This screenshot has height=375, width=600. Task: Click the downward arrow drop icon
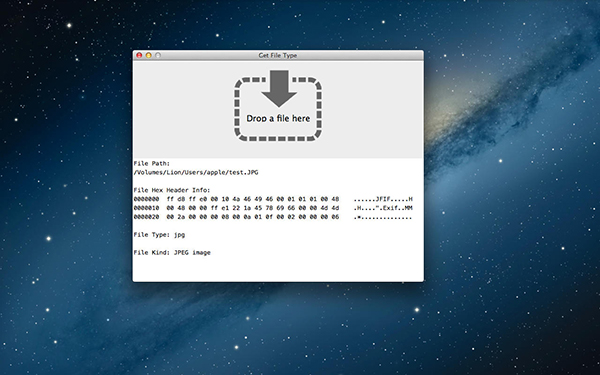pyautogui.click(x=279, y=88)
